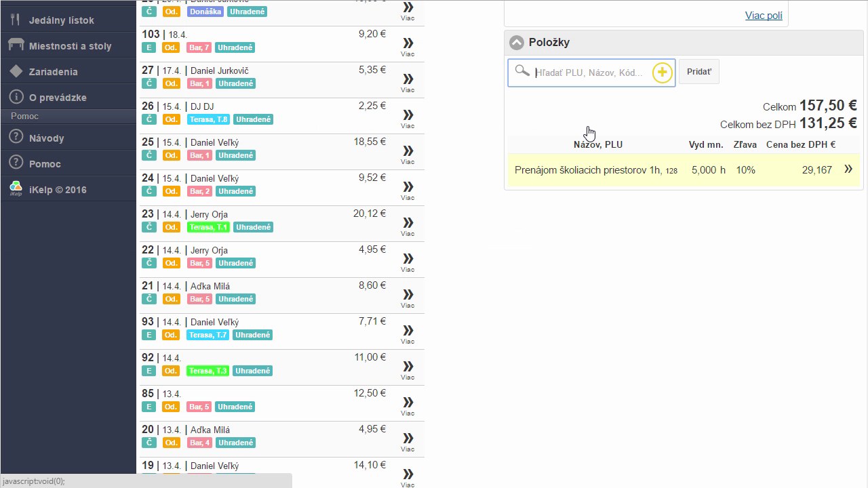Image resolution: width=868 pixels, height=488 pixels.
Task: Open Viac for order 20
Action: tap(408, 443)
